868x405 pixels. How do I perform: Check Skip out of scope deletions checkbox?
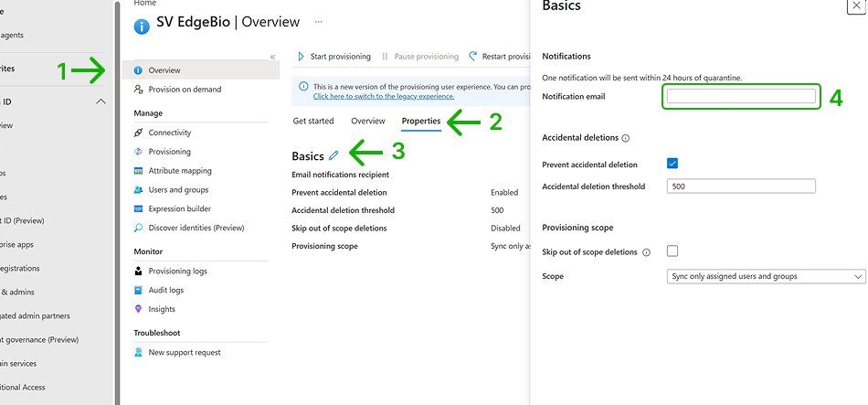coord(672,251)
